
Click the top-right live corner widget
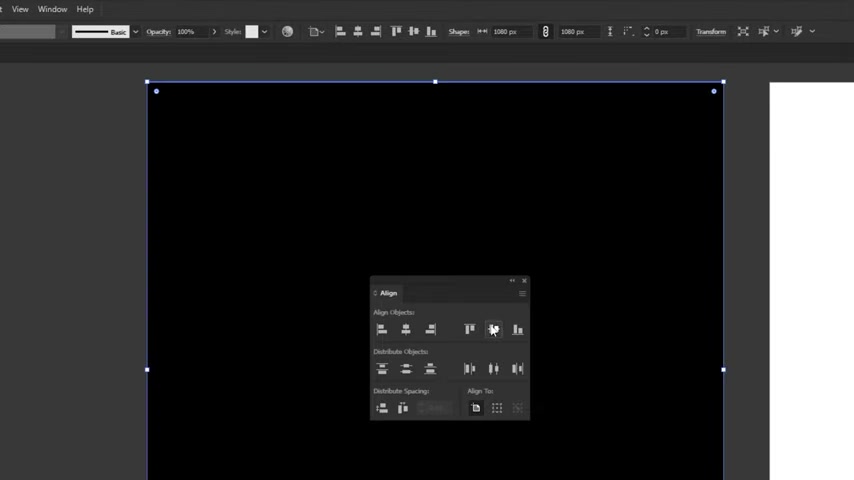tap(714, 92)
